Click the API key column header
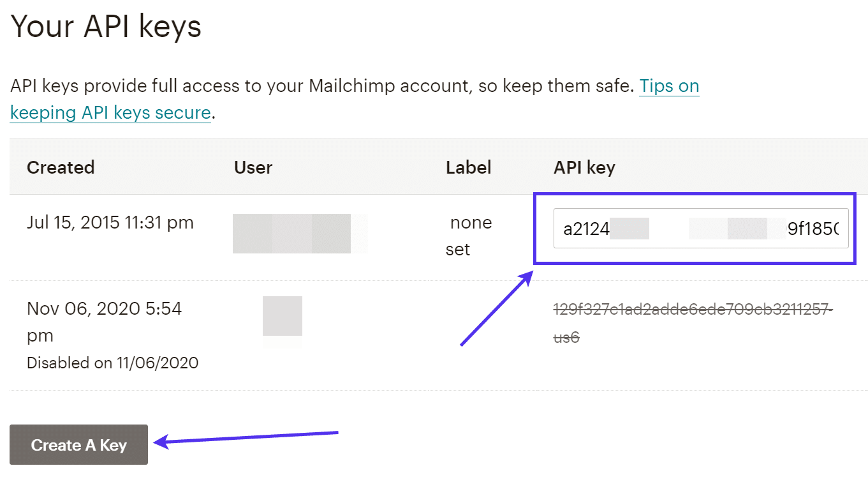The height and width of the screenshot is (489, 868). 584,167
